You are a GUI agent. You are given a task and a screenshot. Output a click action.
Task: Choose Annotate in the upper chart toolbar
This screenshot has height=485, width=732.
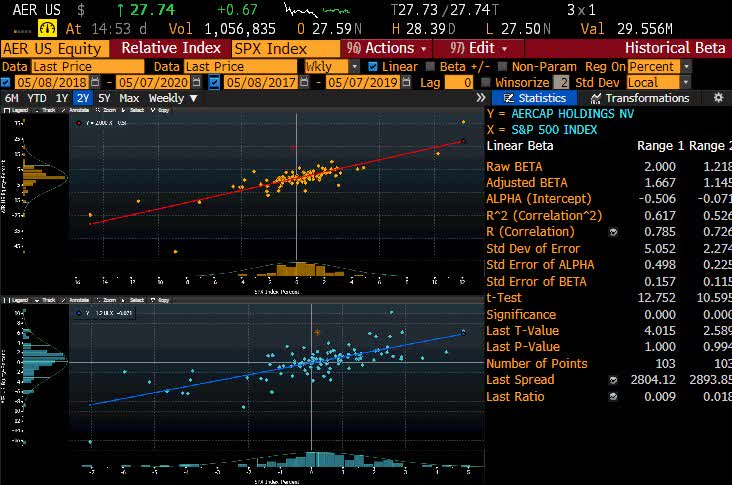point(75,110)
